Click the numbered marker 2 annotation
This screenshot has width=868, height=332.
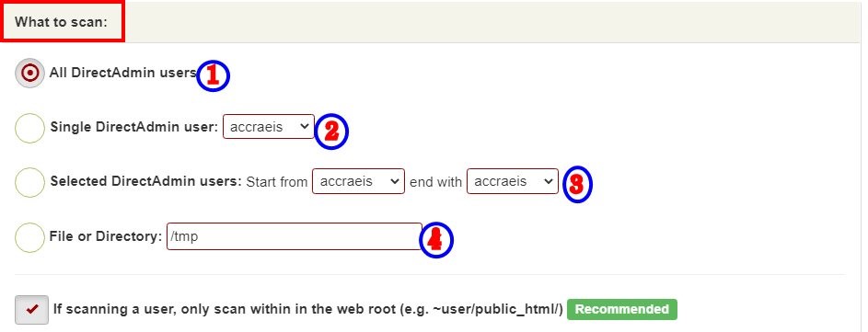click(x=331, y=132)
